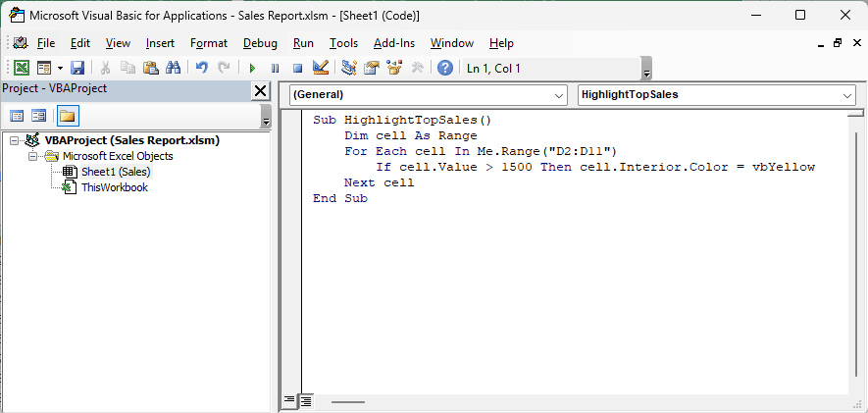Image resolution: width=868 pixels, height=413 pixels.
Task: Select ThisWorkbook in project tree
Action: [115, 187]
